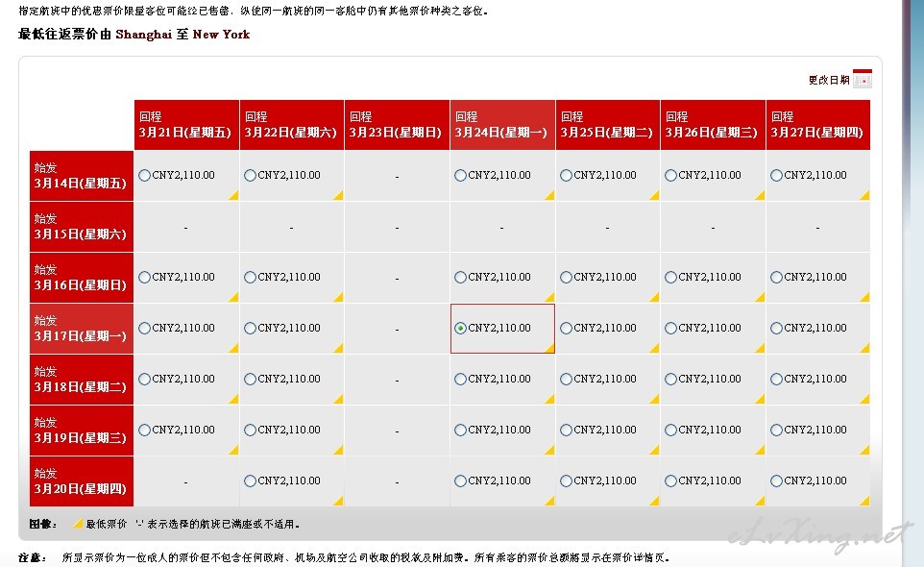Viewport: 924px width, 567px height.
Task: Click the yellow corner marker in 3月20日/3月25日 cell
Action: (654, 501)
